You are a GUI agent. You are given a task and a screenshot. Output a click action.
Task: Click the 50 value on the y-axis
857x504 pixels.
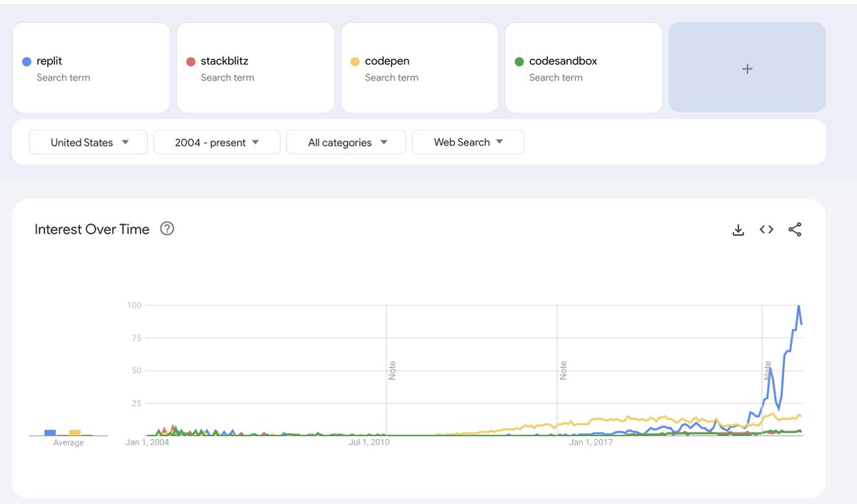coord(136,371)
